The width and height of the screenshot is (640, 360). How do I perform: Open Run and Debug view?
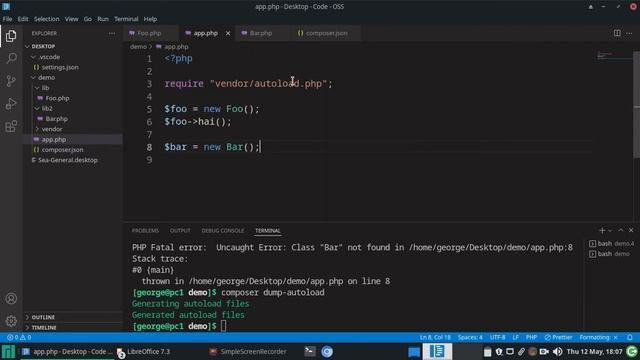click(x=11, y=104)
